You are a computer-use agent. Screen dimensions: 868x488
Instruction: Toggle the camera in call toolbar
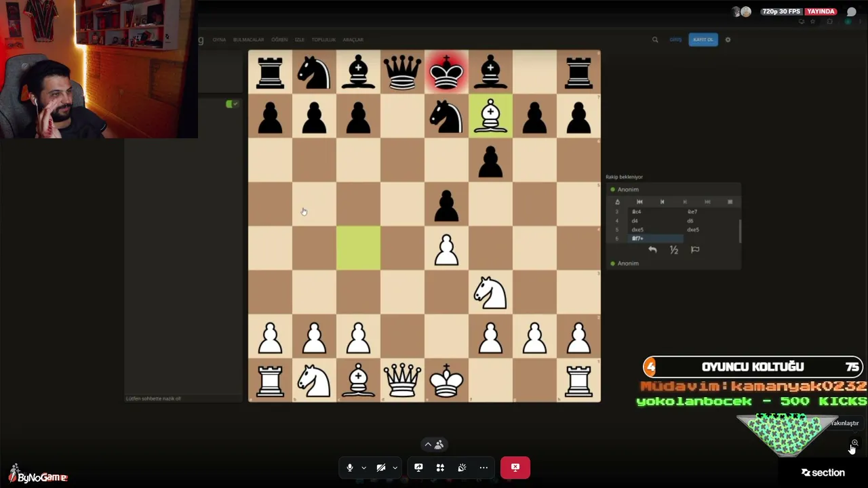(x=381, y=467)
